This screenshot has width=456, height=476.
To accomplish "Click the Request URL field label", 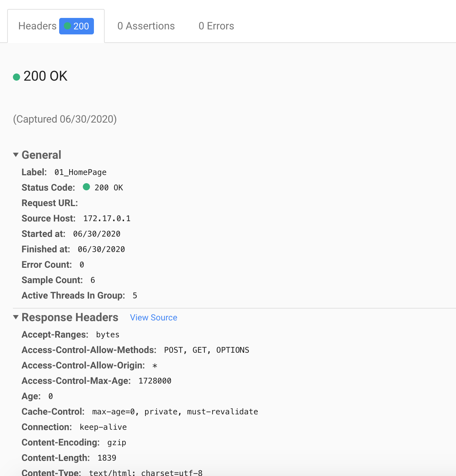I will (50, 203).
